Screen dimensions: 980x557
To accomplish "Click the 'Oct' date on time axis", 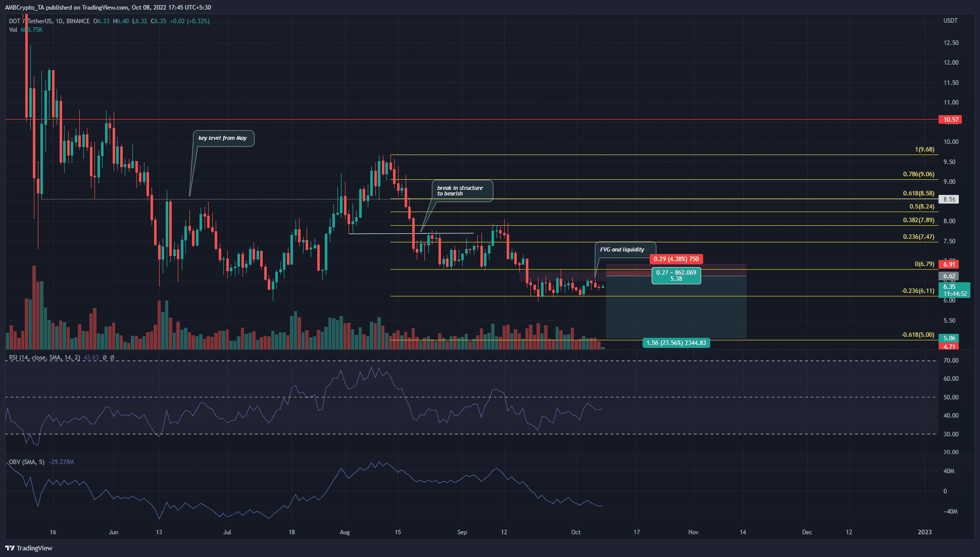I will click(x=576, y=532).
